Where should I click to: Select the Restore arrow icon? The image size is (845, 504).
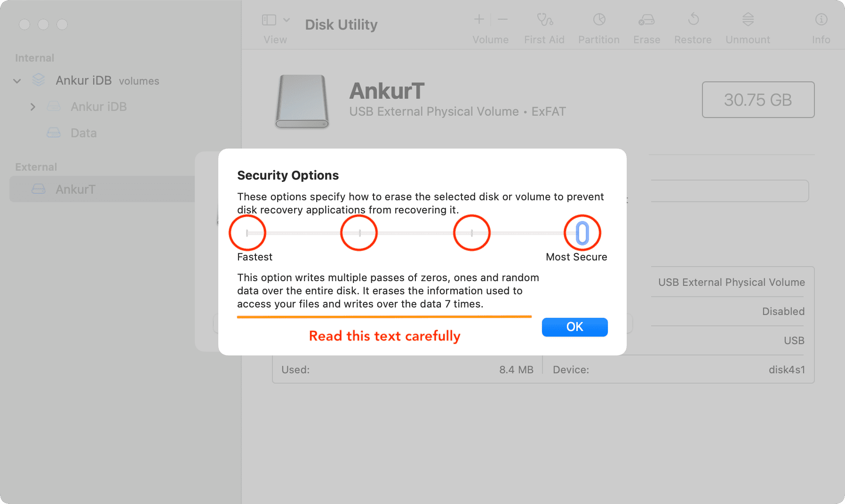693,20
